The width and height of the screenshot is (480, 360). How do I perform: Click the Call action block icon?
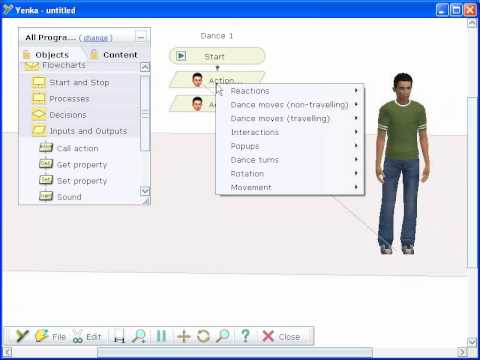46,147
